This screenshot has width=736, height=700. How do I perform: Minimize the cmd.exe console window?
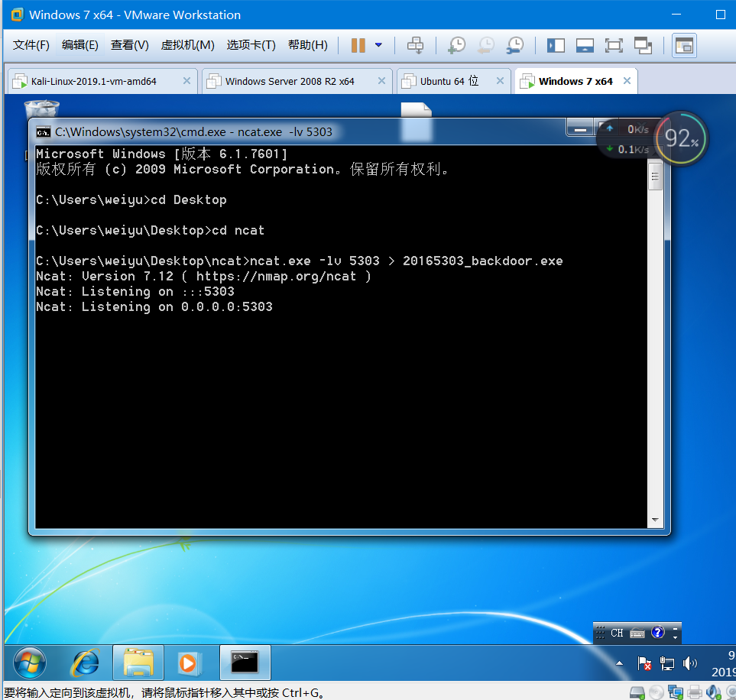point(580,130)
